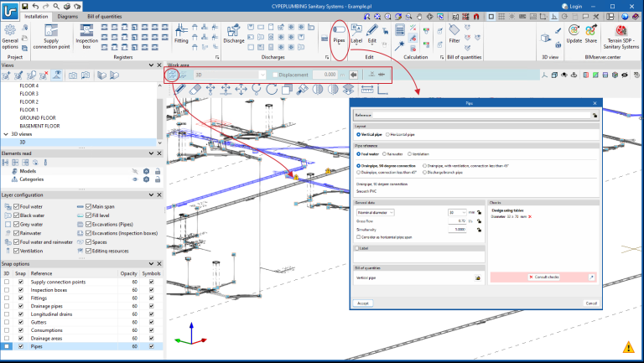Select Inspection box tool

click(86, 37)
